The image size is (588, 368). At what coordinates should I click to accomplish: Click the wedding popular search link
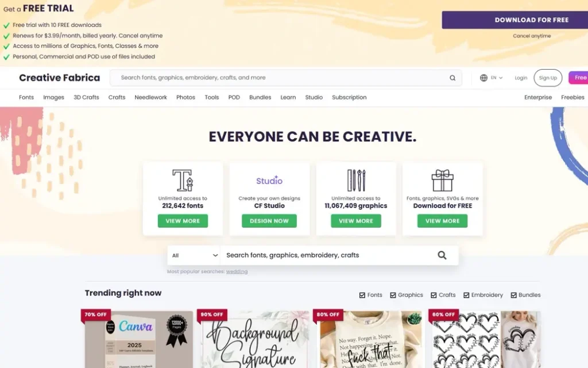(x=237, y=271)
